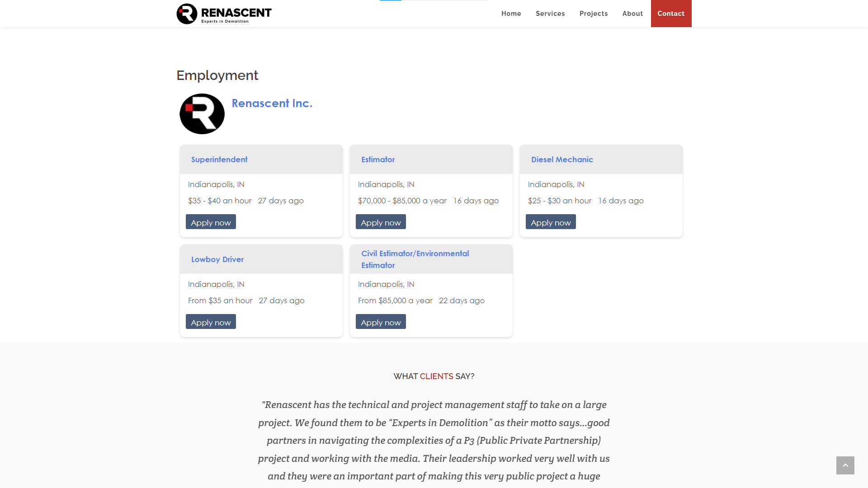Click the Lowboy Driver job title link
Viewport: 868px width, 488px height.
click(x=217, y=258)
